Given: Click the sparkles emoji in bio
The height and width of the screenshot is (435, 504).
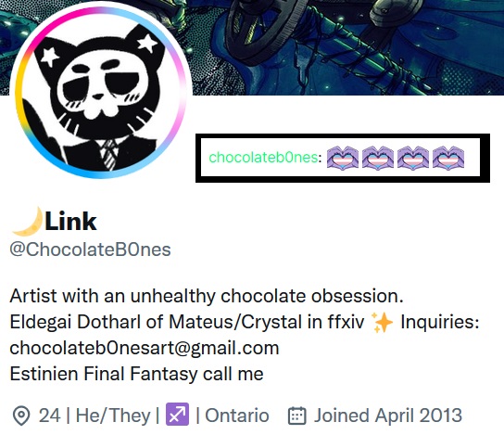Looking at the screenshot, I should pyautogui.click(x=383, y=323).
